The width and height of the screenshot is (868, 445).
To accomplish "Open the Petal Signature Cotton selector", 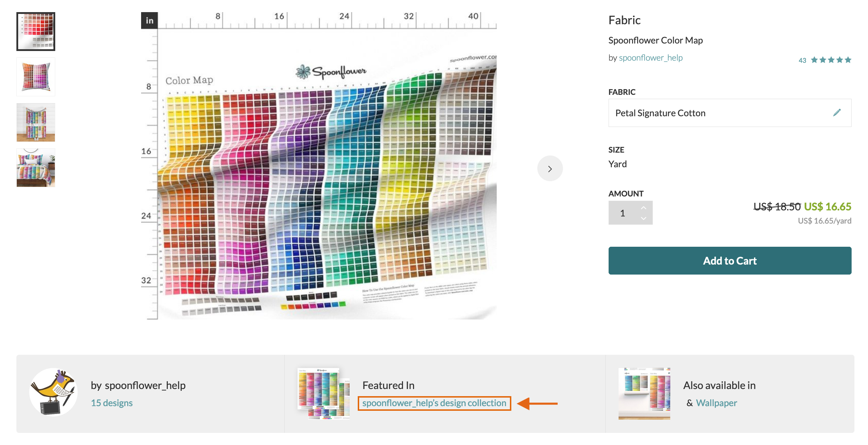I will pyautogui.click(x=730, y=113).
